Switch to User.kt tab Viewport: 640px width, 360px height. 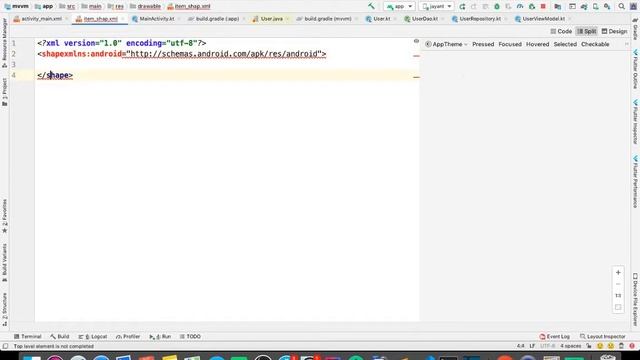(382, 19)
